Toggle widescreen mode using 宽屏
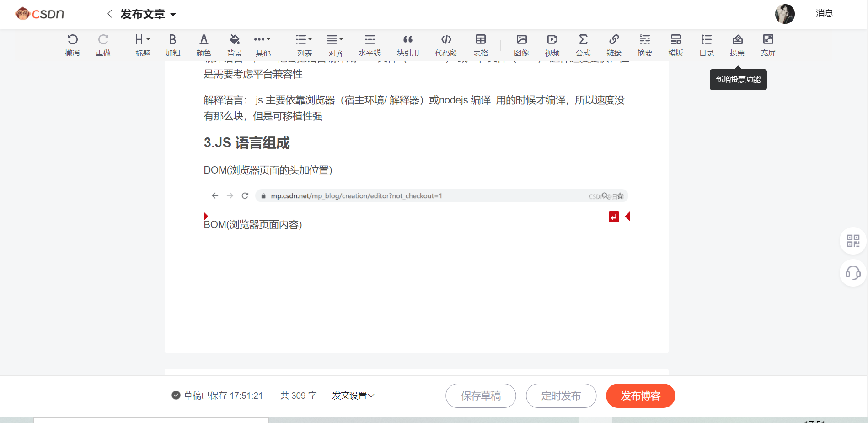The image size is (868, 423). 768,44
